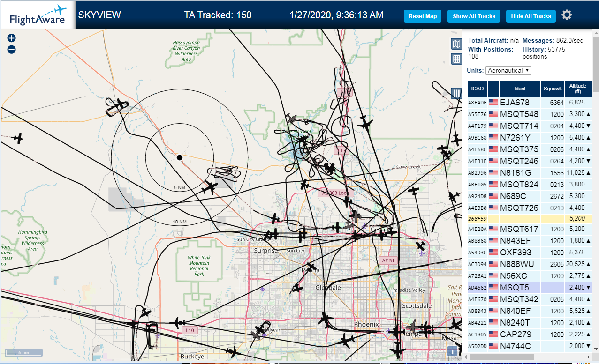Sort table by ICAO column

point(478,88)
